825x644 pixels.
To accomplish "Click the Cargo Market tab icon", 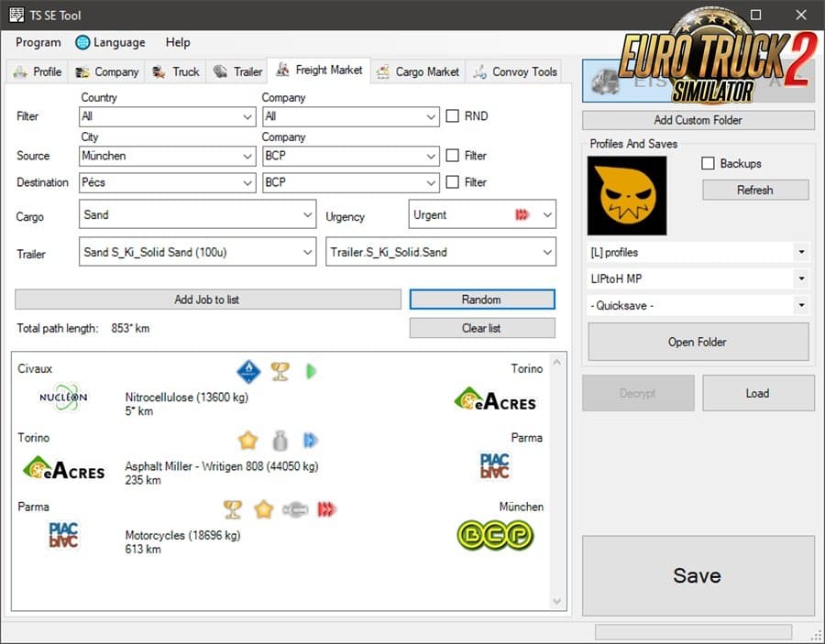I will point(383,71).
